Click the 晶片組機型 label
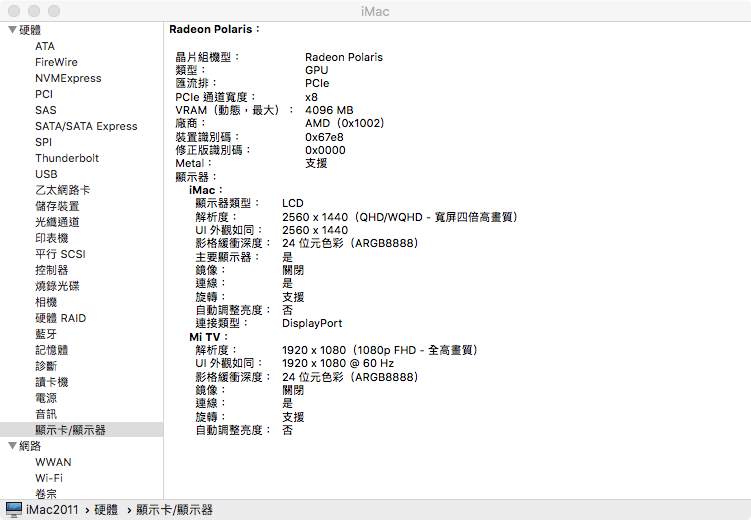The width and height of the screenshot is (751, 520). [207, 57]
